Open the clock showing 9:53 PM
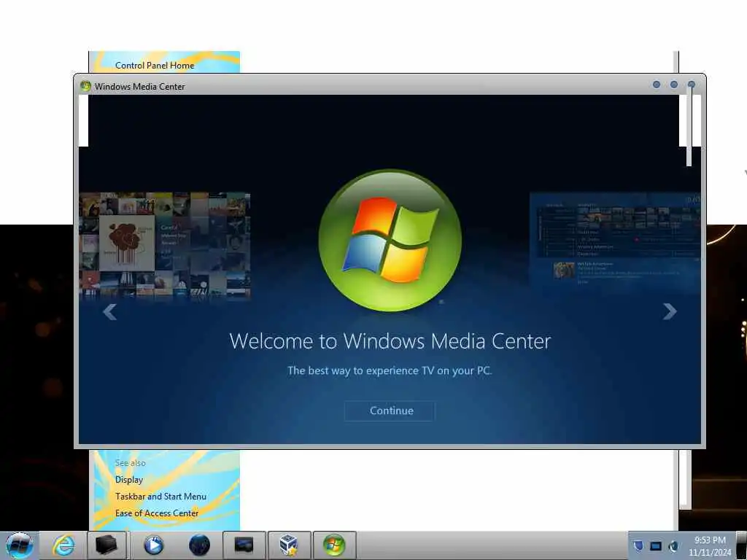The height and width of the screenshot is (560, 747). (x=710, y=546)
